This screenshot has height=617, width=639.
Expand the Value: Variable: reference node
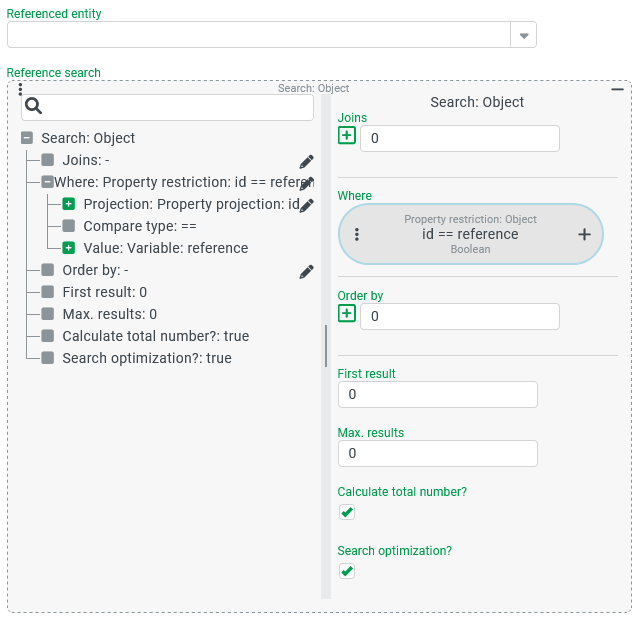(x=69, y=248)
